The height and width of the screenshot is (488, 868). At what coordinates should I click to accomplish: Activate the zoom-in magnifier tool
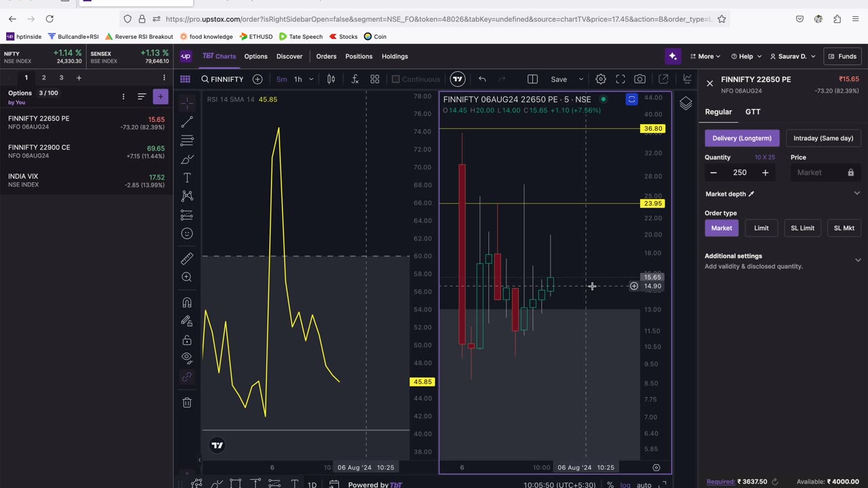pos(187,277)
